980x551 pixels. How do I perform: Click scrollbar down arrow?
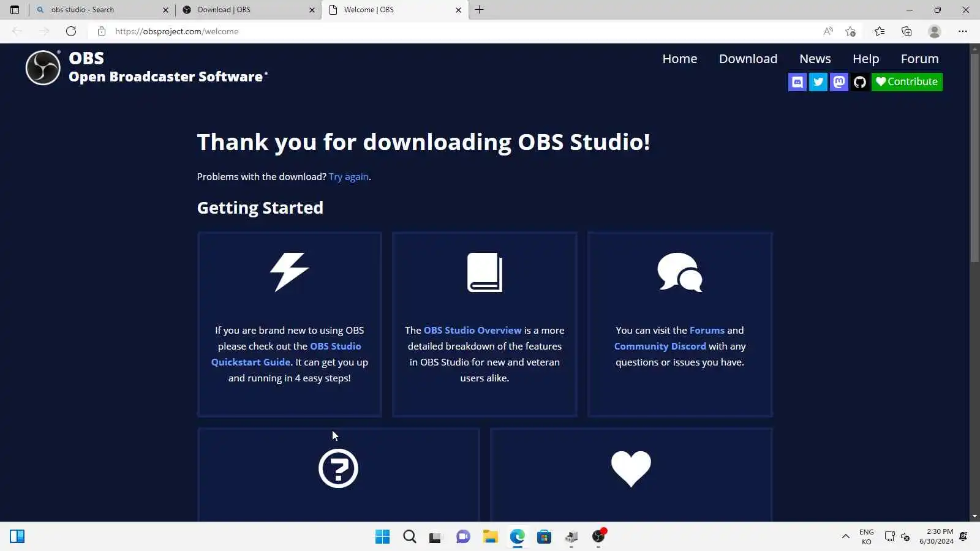(x=974, y=517)
